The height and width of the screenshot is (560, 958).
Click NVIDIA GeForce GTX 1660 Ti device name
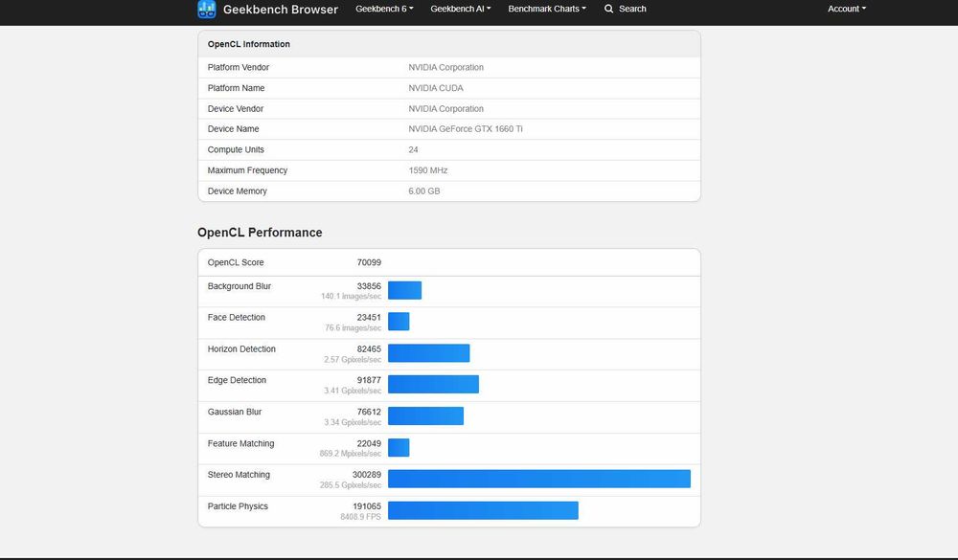(466, 129)
